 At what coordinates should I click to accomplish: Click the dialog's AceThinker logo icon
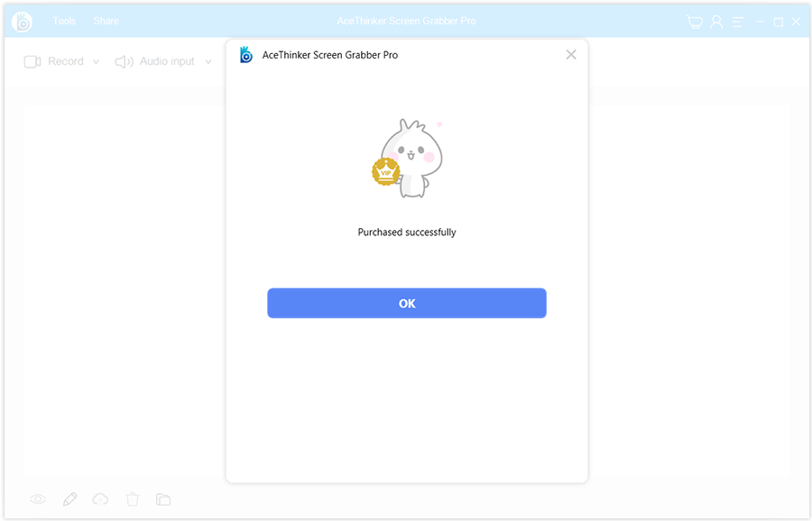(x=246, y=54)
